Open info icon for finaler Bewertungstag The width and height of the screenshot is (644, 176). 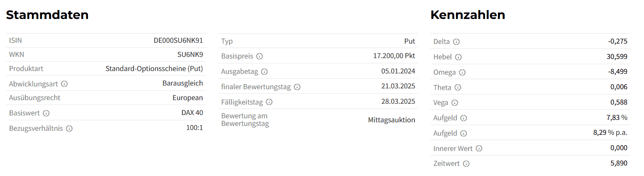297,87
